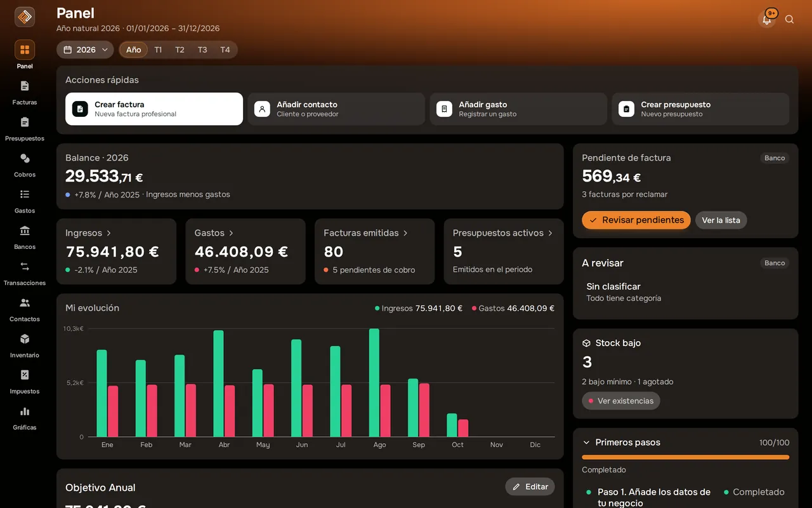Viewport: 812px width, 508px height.
Task: Click the green Ago income bar
Action: (374, 383)
